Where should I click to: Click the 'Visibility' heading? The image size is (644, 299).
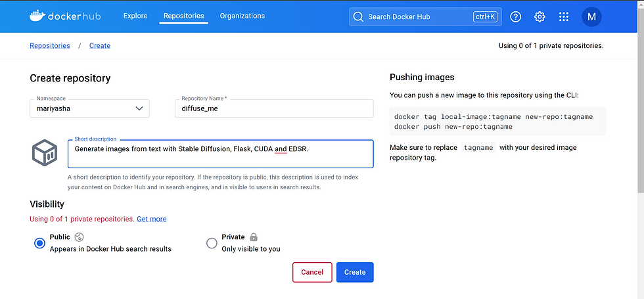point(47,204)
